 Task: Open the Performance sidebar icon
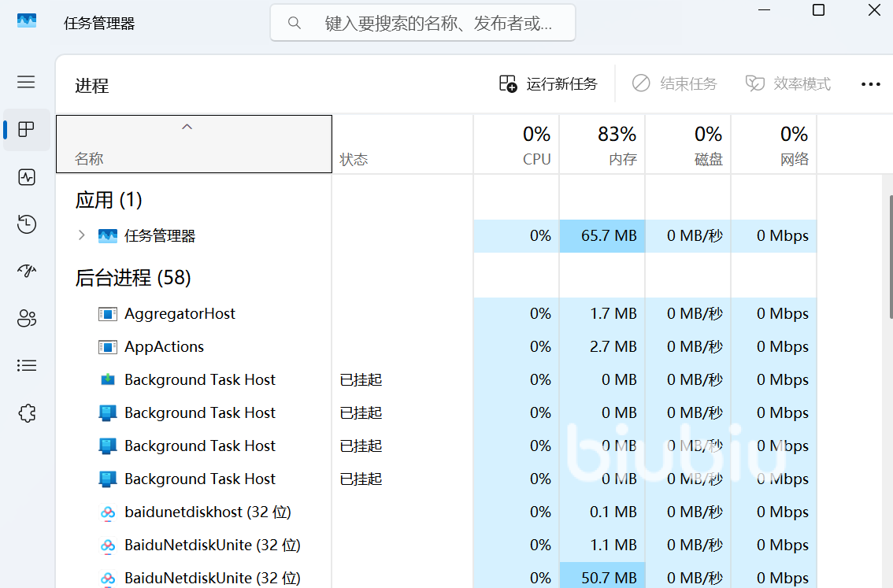coord(27,177)
